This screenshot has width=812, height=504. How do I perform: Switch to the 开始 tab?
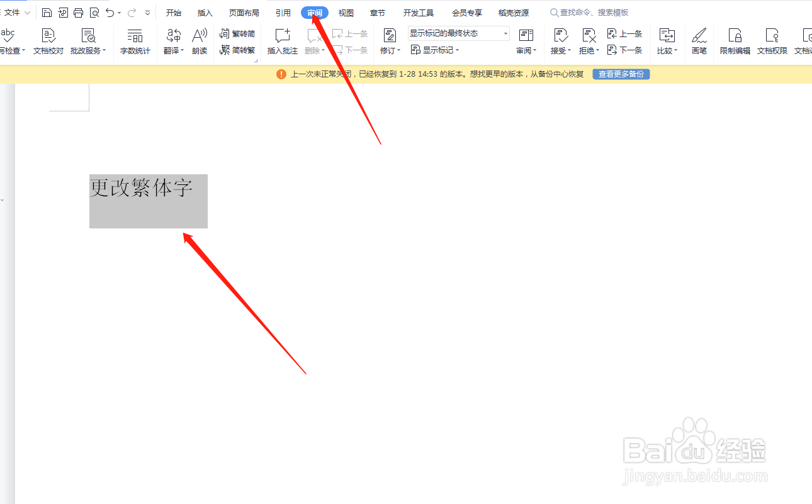coord(174,13)
